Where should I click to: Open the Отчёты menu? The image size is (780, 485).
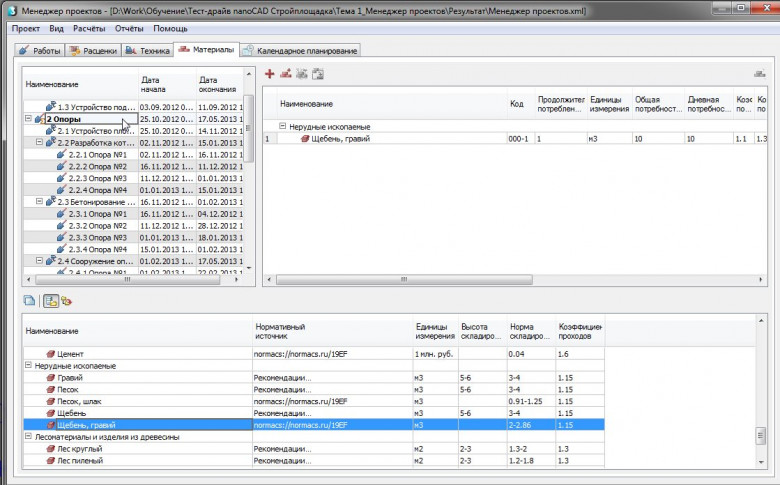[129, 28]
